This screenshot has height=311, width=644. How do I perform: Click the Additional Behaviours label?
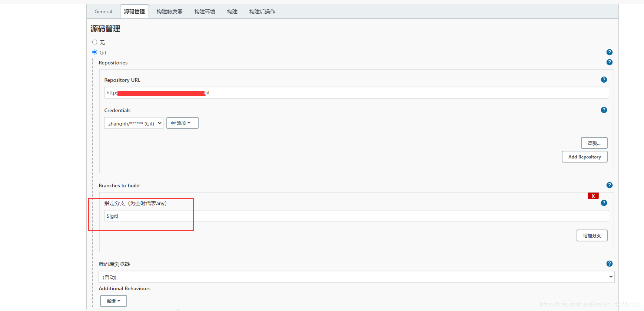click(x=125, y=288)
